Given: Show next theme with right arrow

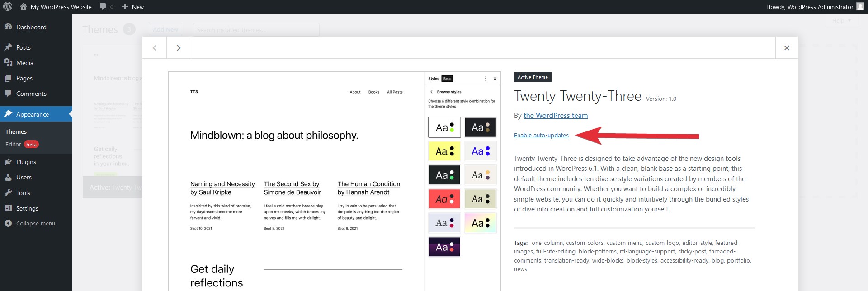Looking at the screenshot, I should 179,47.
